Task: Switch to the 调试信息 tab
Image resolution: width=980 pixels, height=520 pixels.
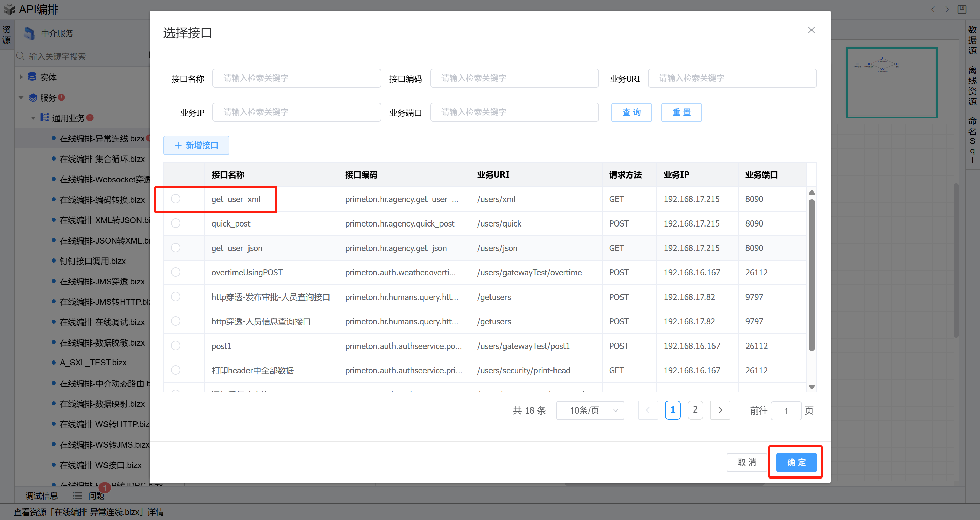Action: (x=42, y=496)
